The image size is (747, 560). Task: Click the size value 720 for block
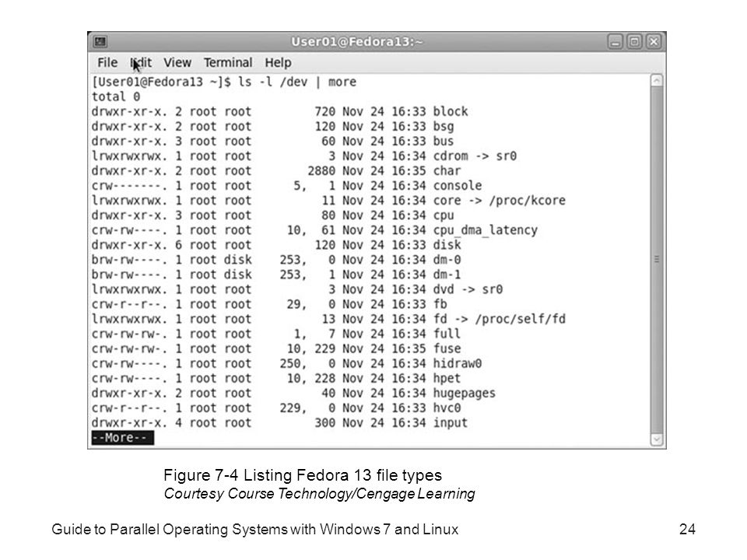(x=324, y=111)
